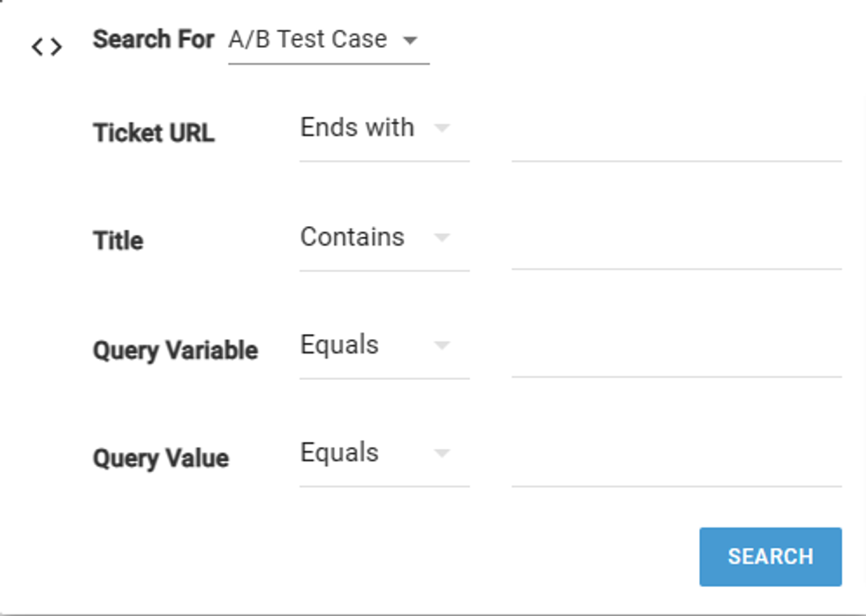Image resolution: width=866 pixels, height=616 pixels.
Task: Click the 'Query Variable' label
Action: (175, 350)
